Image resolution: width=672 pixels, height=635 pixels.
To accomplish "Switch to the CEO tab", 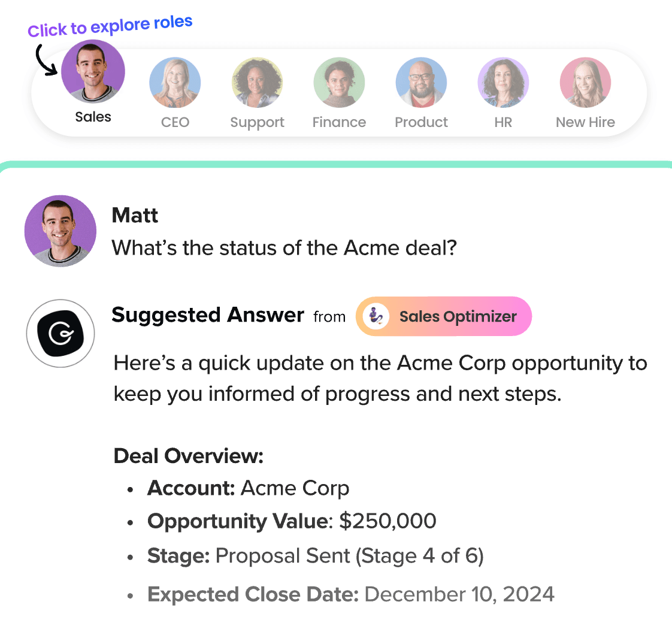I will tap(175, 122).
